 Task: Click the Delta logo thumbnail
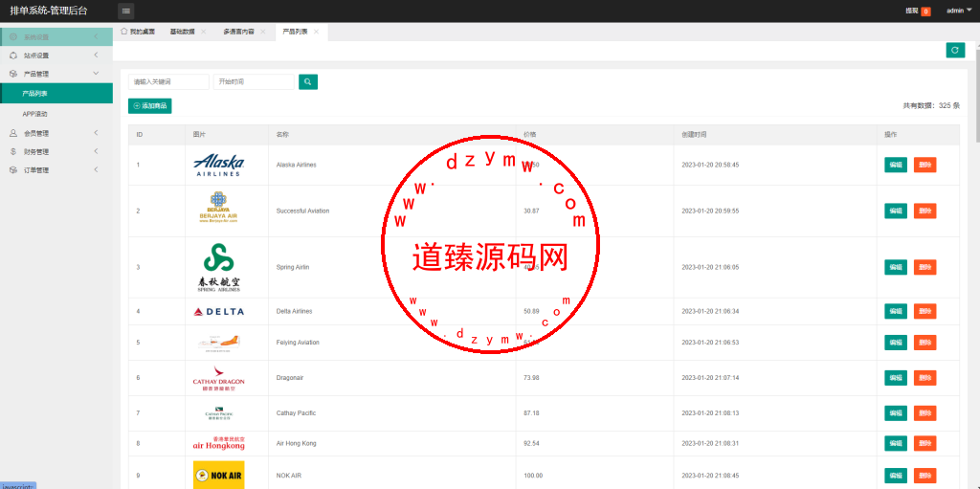click(219, 311)
